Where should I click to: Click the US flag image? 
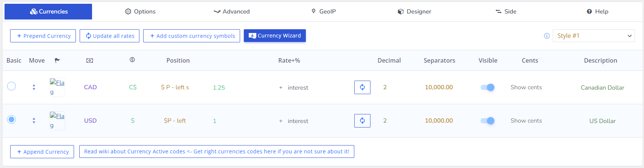point(57,121)
